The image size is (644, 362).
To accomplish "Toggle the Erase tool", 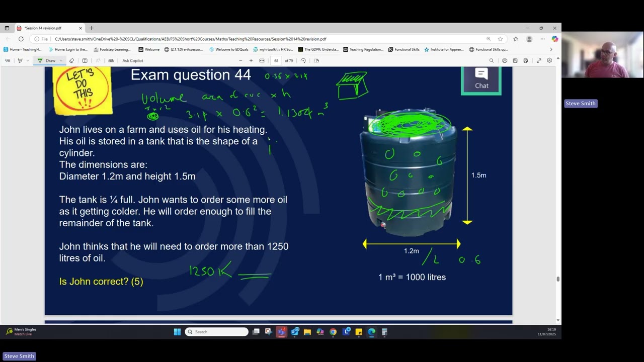I will click(x=71, y=60).
